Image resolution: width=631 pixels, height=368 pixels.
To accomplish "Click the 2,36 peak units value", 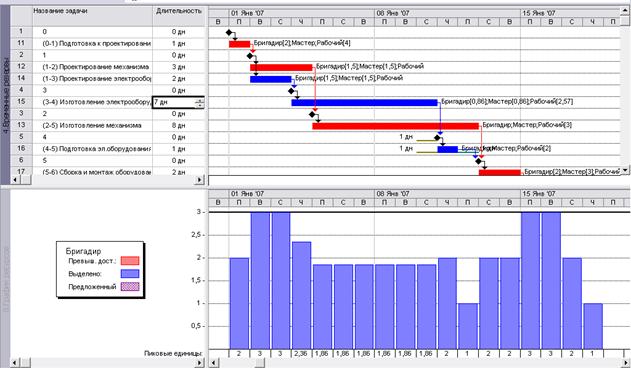I will (x=301, y=354).
